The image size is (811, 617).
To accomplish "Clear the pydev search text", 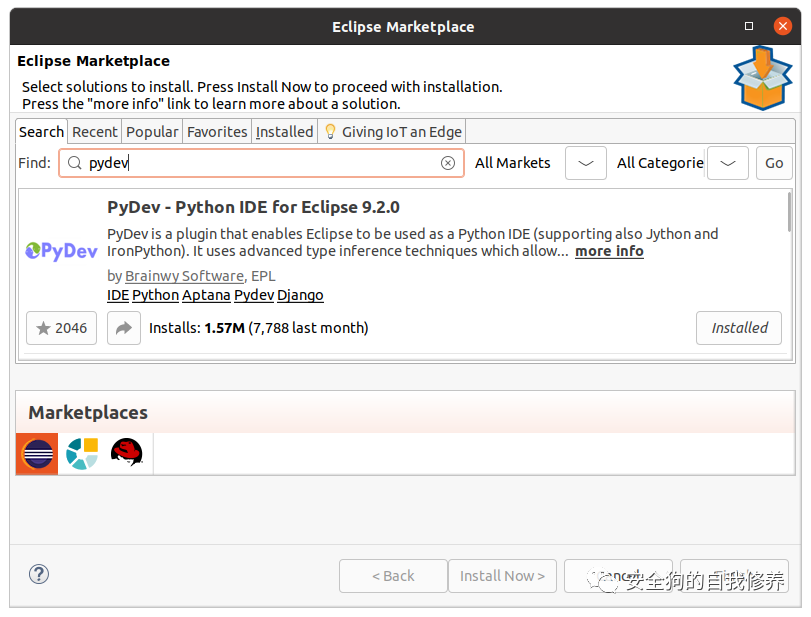I will pos(448,163).
